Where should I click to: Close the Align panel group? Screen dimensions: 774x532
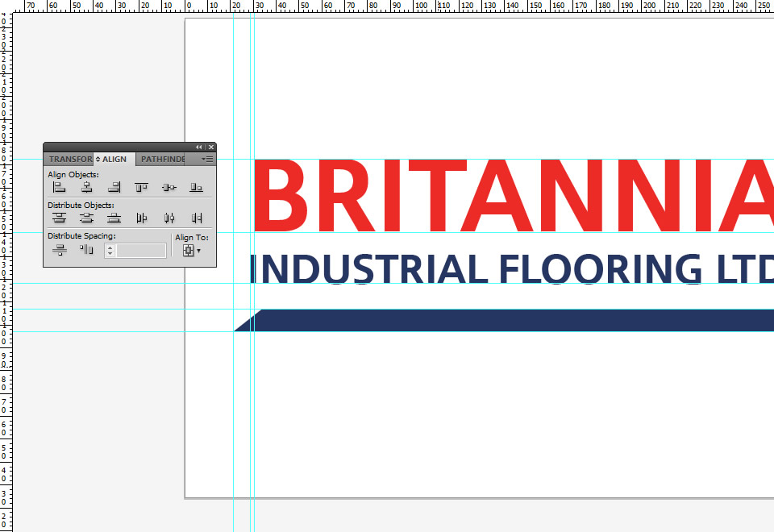point(211,147)
